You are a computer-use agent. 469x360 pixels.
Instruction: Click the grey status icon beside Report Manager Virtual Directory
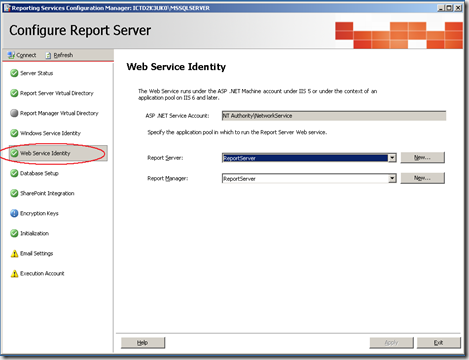14,113
